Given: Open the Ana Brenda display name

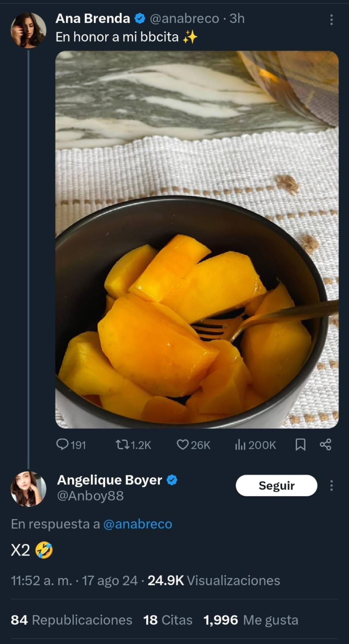Looking at the screenshot, I should (92, 19).
